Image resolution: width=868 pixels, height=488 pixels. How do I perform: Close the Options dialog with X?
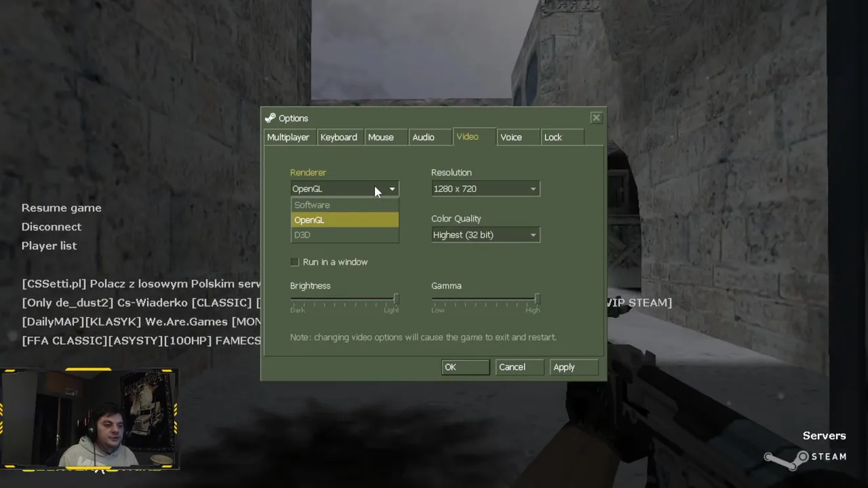tap(596, 118)
